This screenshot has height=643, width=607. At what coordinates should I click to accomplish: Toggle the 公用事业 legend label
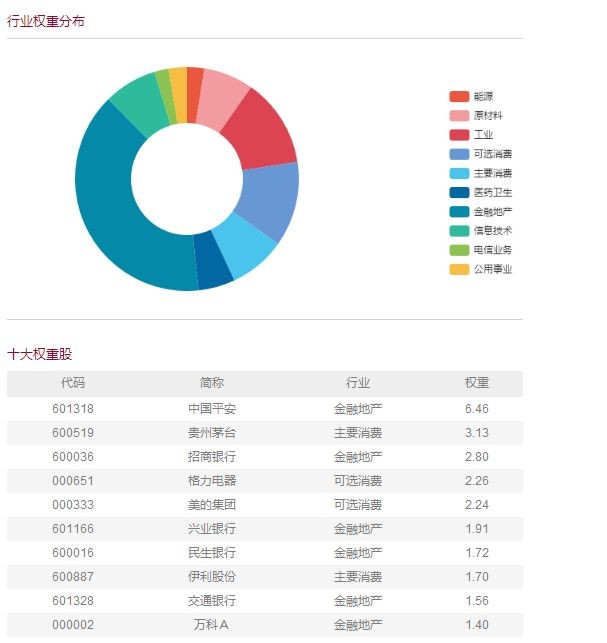(x=493, y=269)
